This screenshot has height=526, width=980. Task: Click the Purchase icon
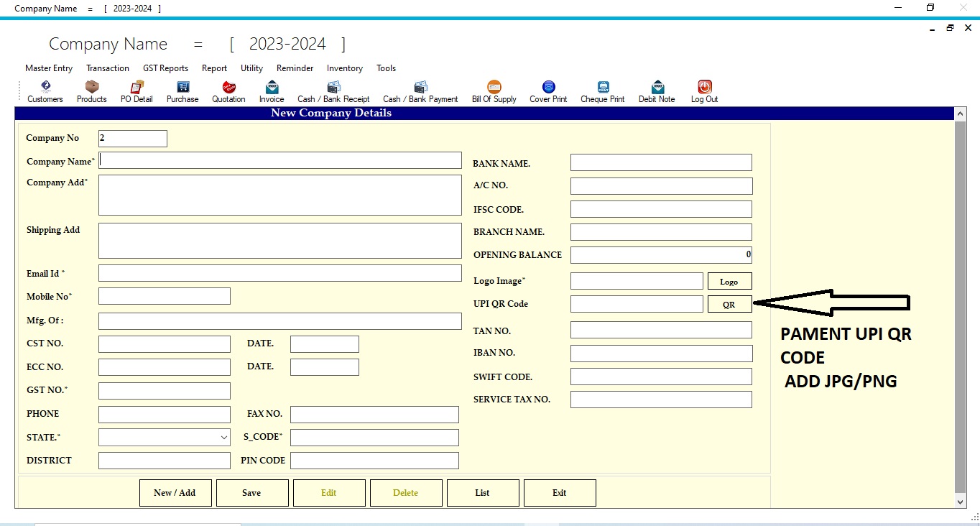182,91
